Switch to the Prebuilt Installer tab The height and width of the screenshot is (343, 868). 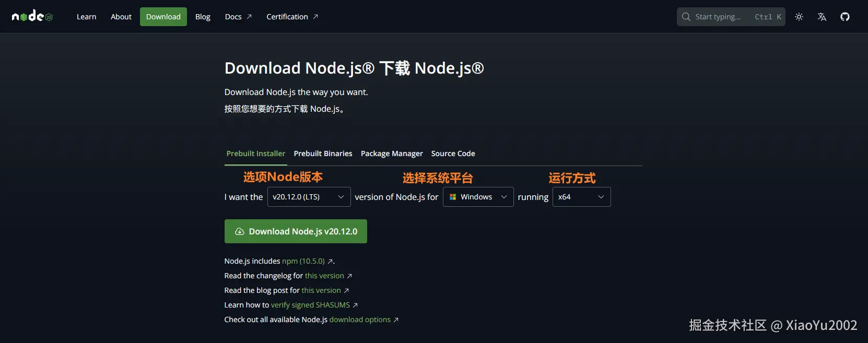tap(256, 153)
